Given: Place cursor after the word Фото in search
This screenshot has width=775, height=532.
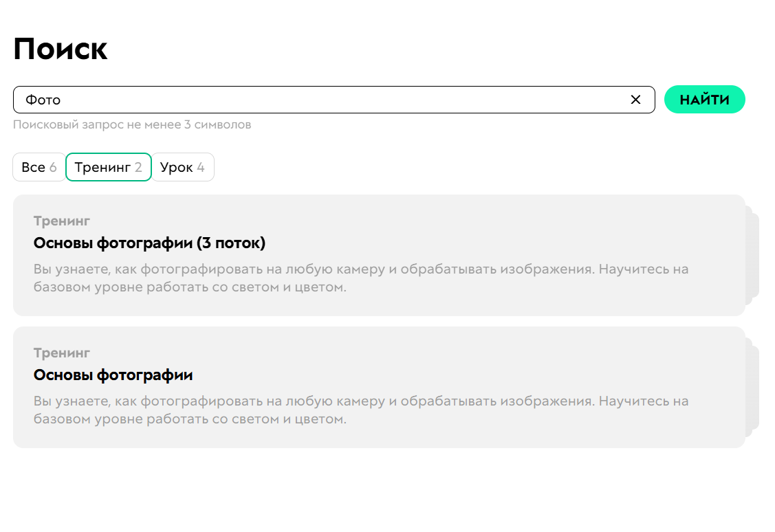Looking at the screenshot, I should click(63, 100).
